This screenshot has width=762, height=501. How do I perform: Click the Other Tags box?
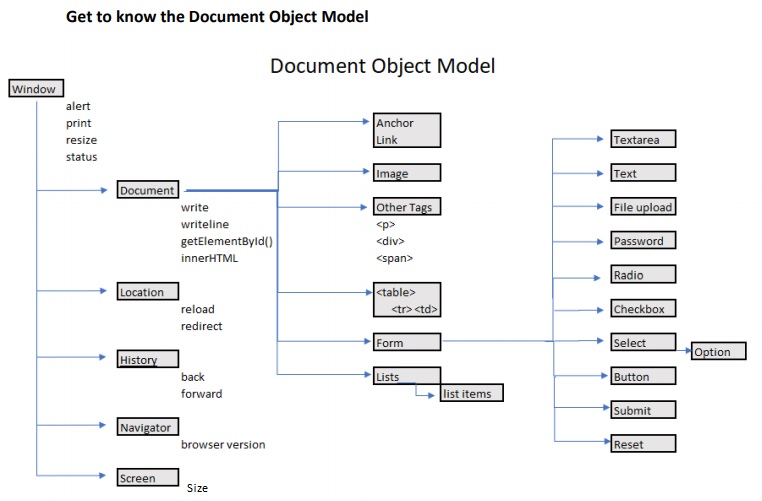tap(406, 207)
